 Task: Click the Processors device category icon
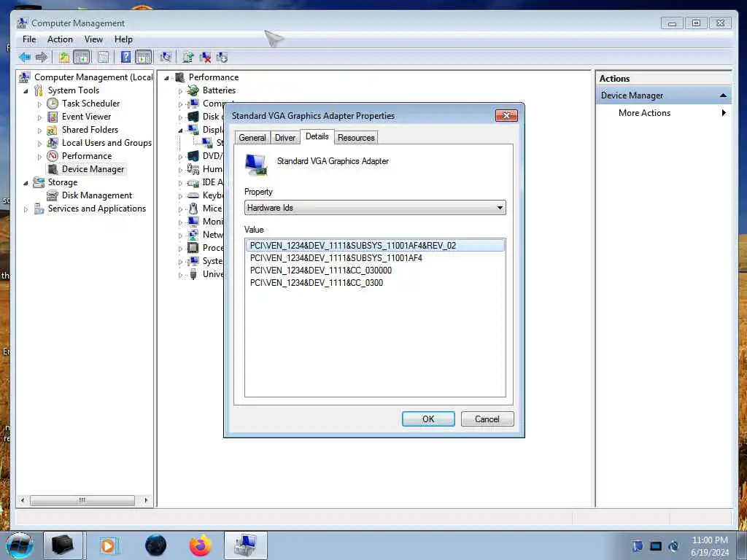[x=193, y=248]
